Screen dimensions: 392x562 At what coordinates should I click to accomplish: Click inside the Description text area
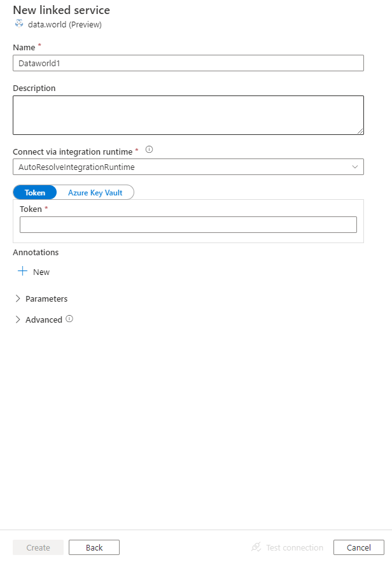(188, 115)
